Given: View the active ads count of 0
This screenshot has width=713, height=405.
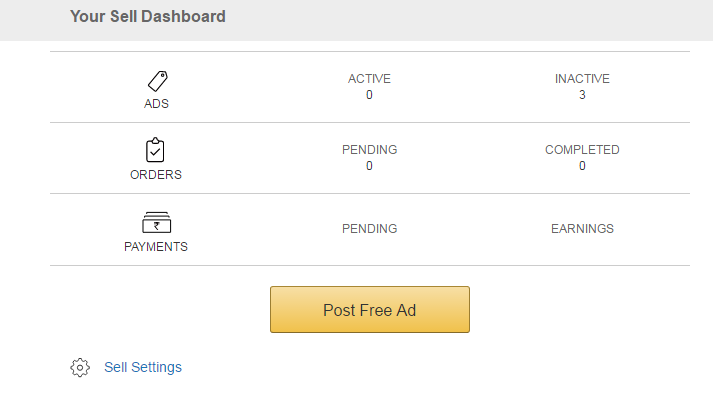Looking at the screenshot, I should 369,95.
